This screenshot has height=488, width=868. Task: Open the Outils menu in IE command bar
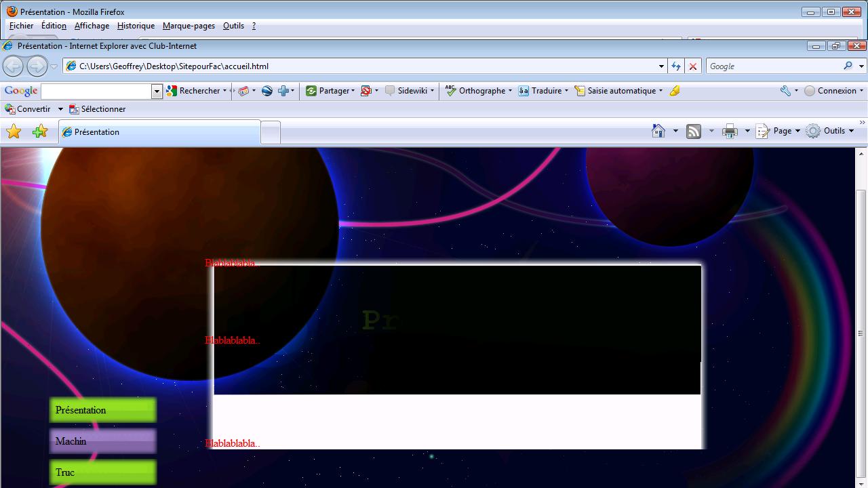[830, 131]
